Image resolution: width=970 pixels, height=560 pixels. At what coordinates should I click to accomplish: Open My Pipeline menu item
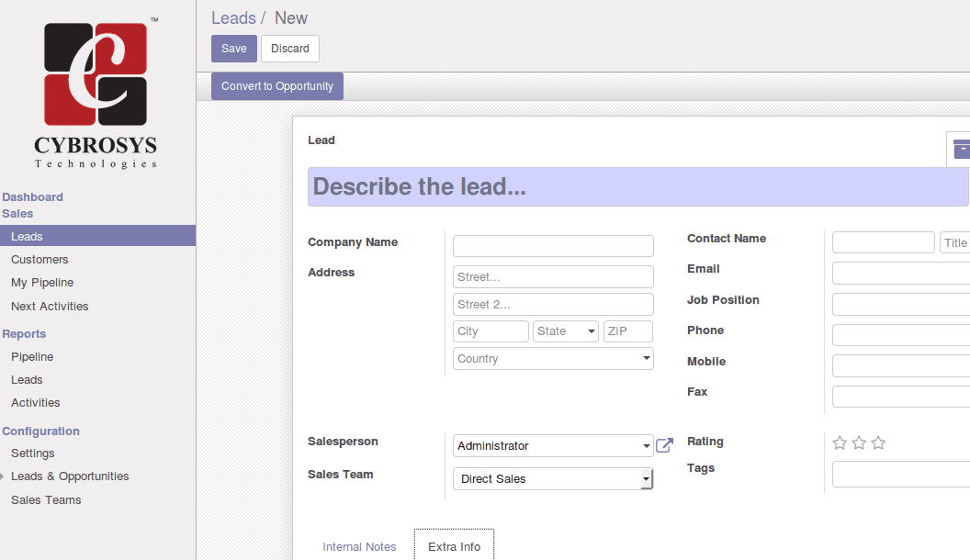tap(42, 283)
